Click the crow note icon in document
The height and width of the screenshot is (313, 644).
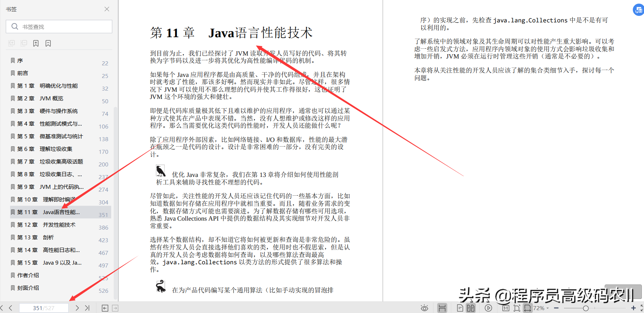pyautogui.click(x=161, y=171)
